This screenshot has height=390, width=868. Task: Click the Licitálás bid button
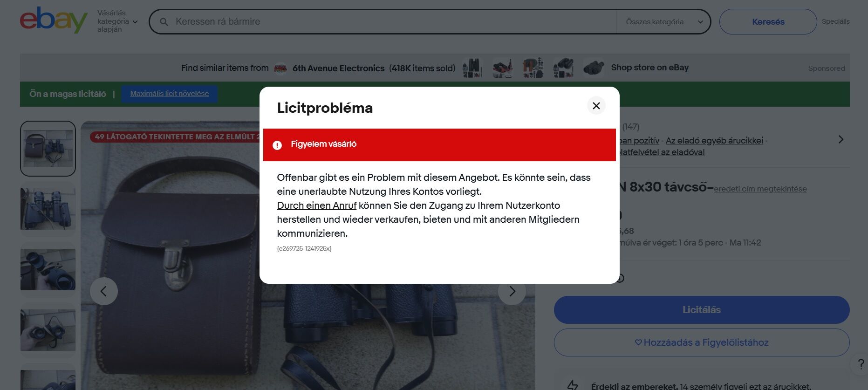tap(702, 310)
